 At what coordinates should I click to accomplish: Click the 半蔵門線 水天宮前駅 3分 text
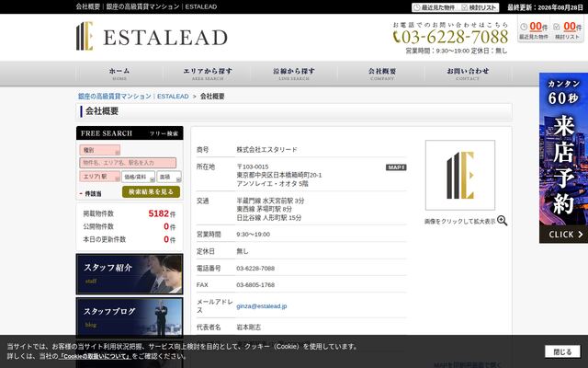[x=270, y=201]
